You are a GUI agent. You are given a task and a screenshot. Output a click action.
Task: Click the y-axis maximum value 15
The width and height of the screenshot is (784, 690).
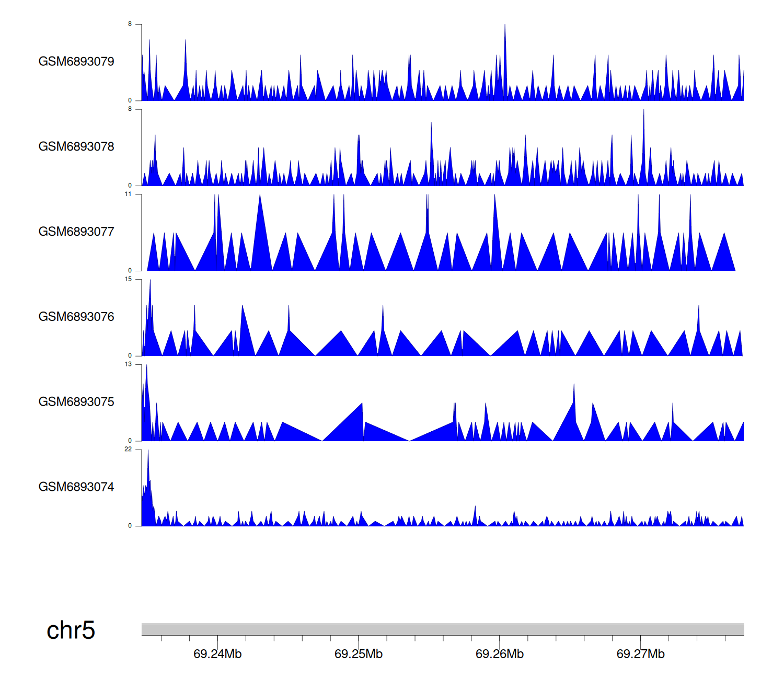tap(128, 279)
